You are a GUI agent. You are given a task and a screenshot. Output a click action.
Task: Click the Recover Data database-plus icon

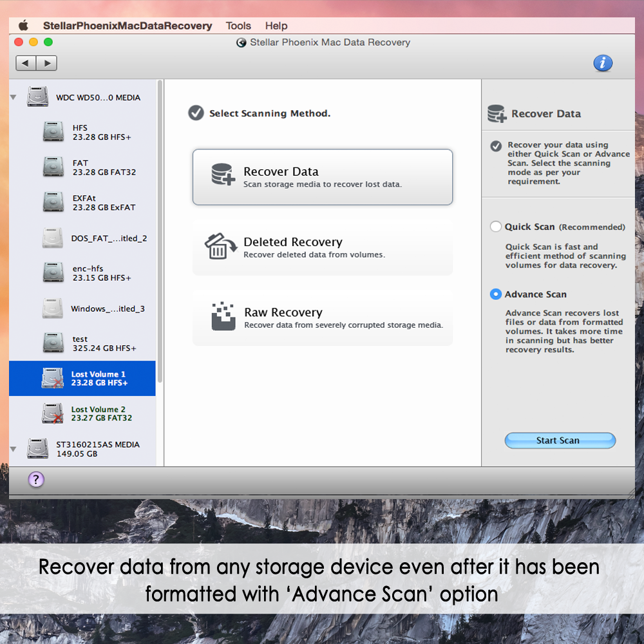pos(223,174)
